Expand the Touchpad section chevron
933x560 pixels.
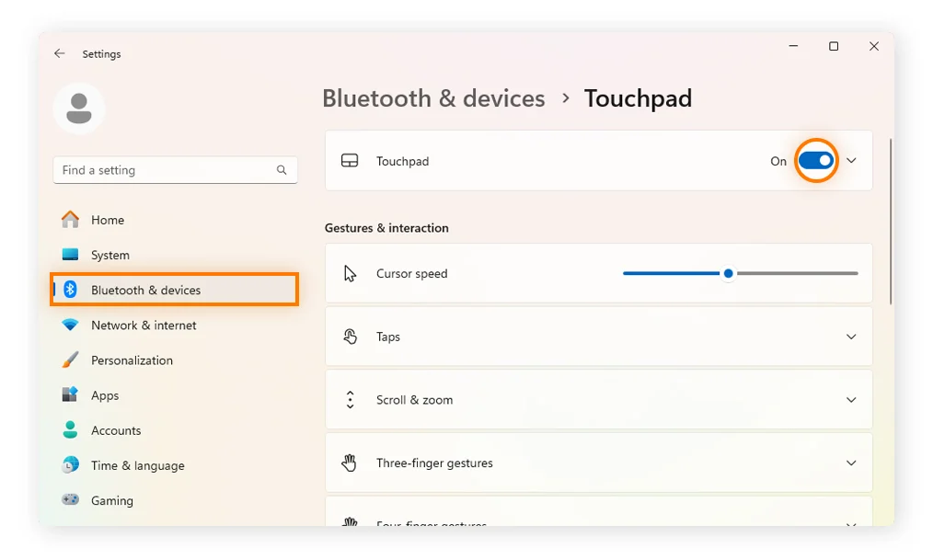pyautogui.click(x=851, y=161)
